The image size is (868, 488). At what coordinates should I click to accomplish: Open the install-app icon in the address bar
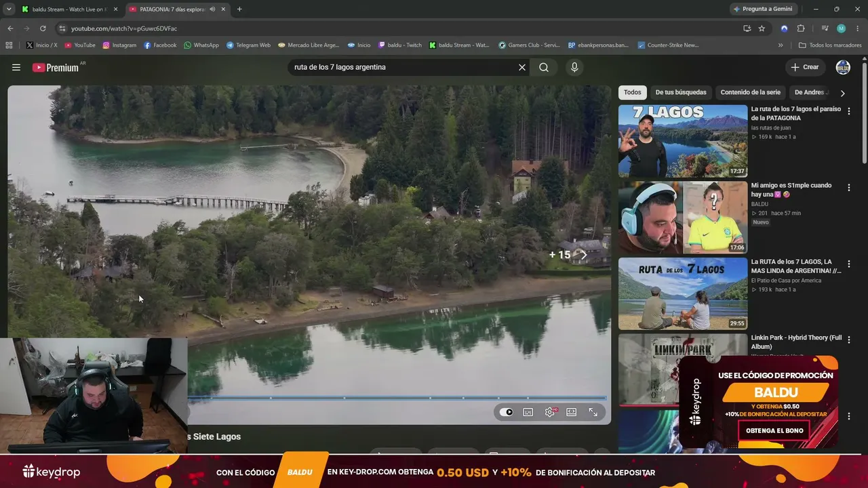pyautogui.click(x=747, y=28)
